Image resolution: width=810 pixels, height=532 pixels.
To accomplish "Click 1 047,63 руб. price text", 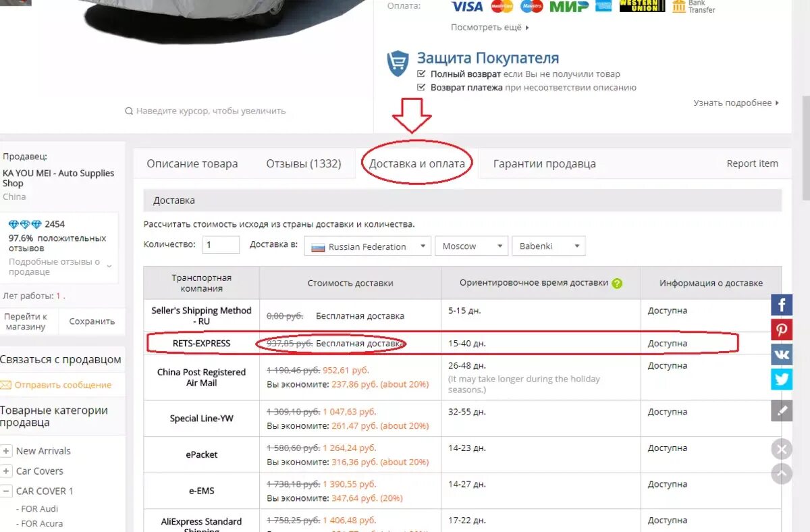I will pos(349,412).
